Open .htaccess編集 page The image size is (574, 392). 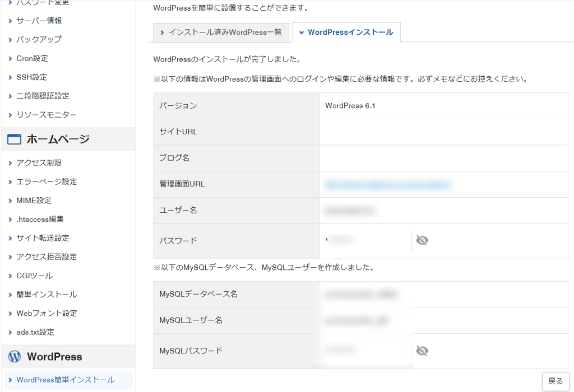(x=40, y=219)
